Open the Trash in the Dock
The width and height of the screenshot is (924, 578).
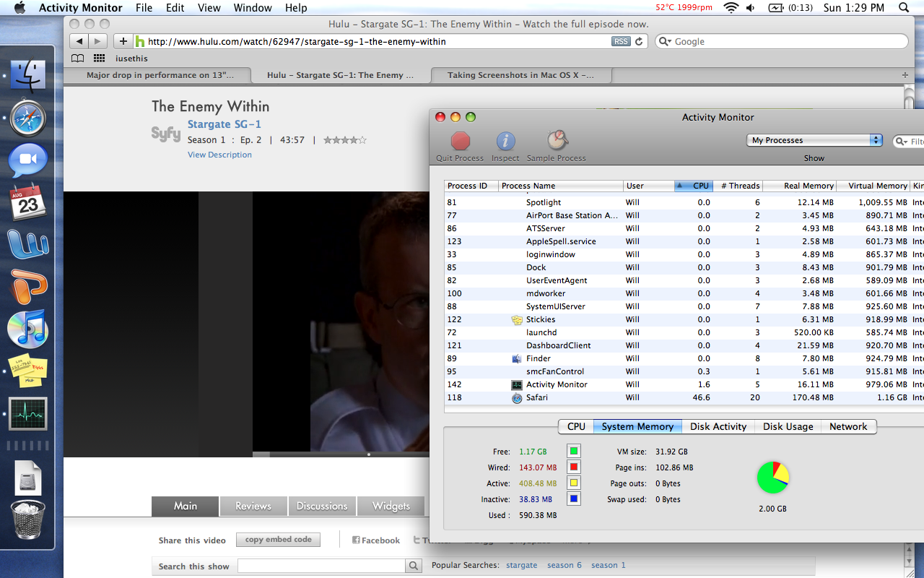28,520
